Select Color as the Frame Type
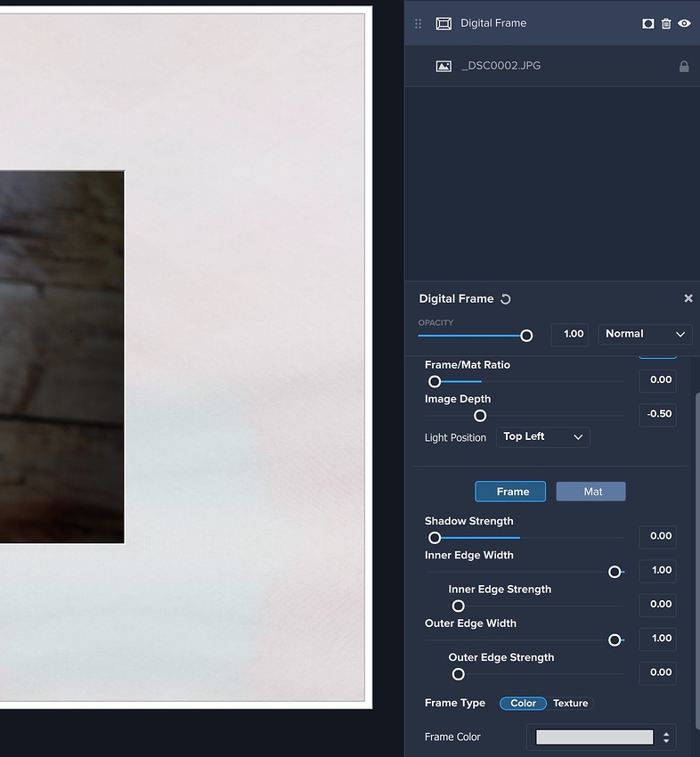Screen dimensions: 700x757 pyautogui.click(x=523, y=704)
